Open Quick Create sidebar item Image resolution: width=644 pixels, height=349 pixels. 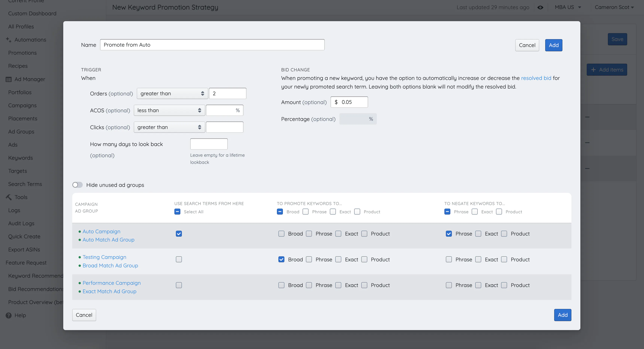(24, 236)
